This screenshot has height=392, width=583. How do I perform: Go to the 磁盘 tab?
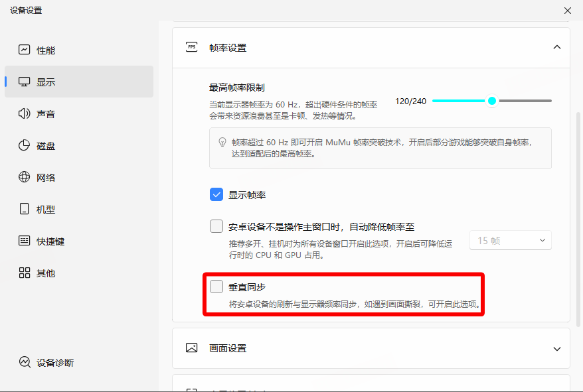(x=79, y=146)
